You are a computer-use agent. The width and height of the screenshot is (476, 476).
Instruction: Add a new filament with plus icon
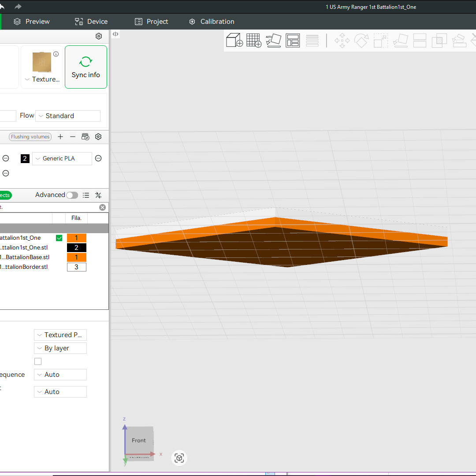(60, 137)
